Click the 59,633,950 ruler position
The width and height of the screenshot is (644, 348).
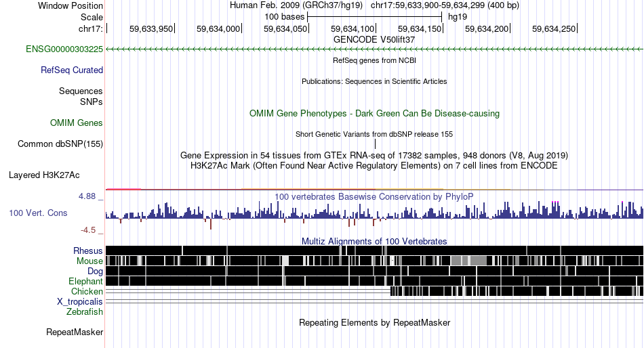pyautogui.click(x=151, y=29)
